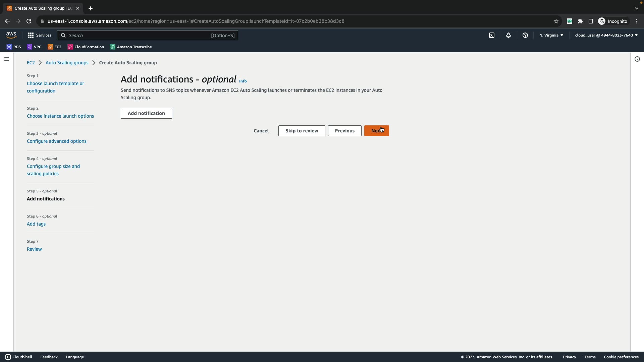Click the Info link beside heading

pos(243,81)
